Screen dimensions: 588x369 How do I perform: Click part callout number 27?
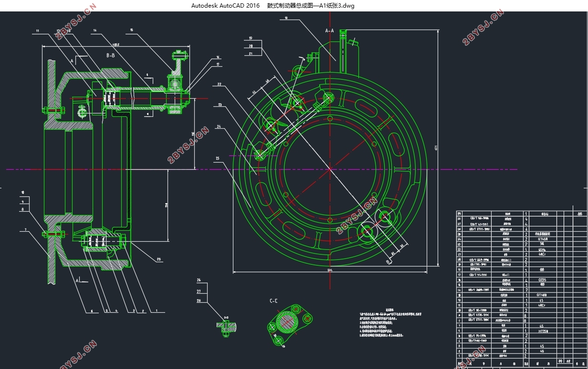pos(199,291)
